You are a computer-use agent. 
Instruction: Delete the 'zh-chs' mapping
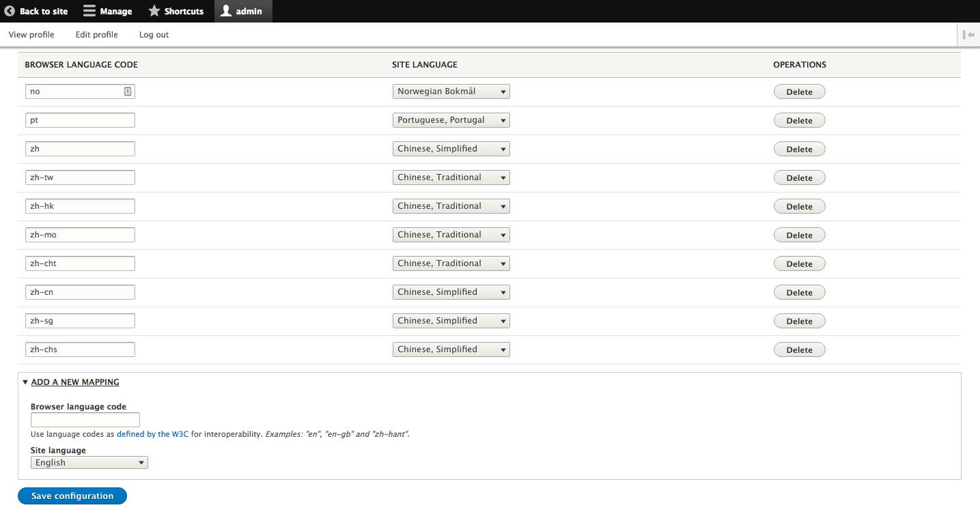[x=799, y=349]
